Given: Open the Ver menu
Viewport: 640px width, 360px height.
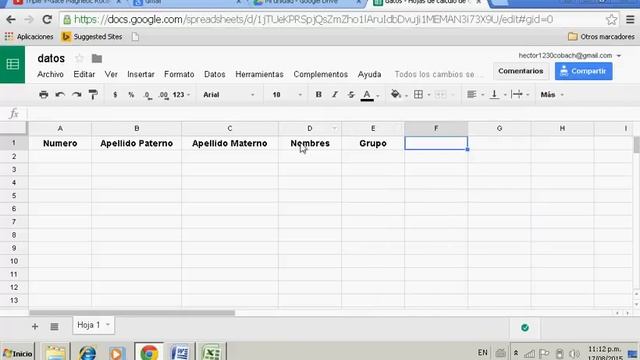Looking at the screenshot, I should click(x=111, y=74).
